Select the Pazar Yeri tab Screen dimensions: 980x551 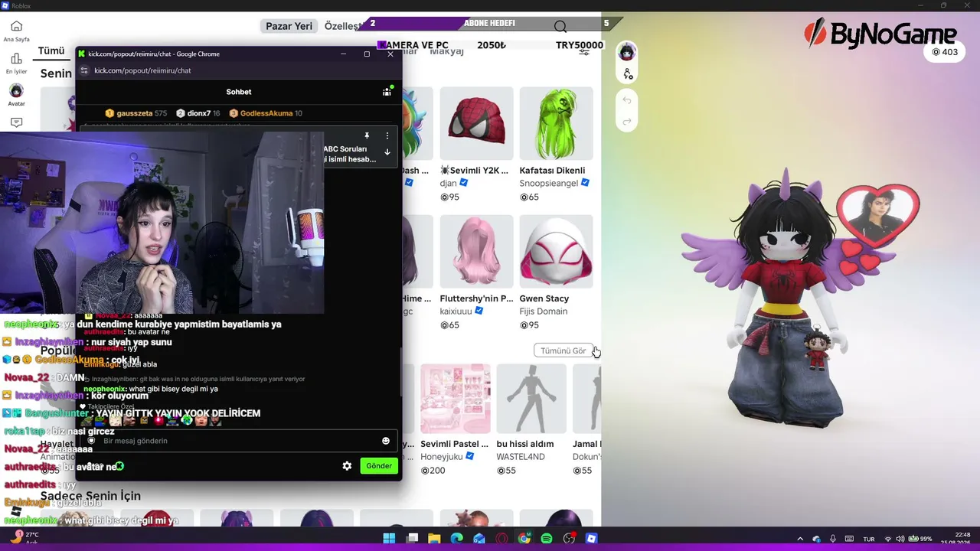coord(289,26)
